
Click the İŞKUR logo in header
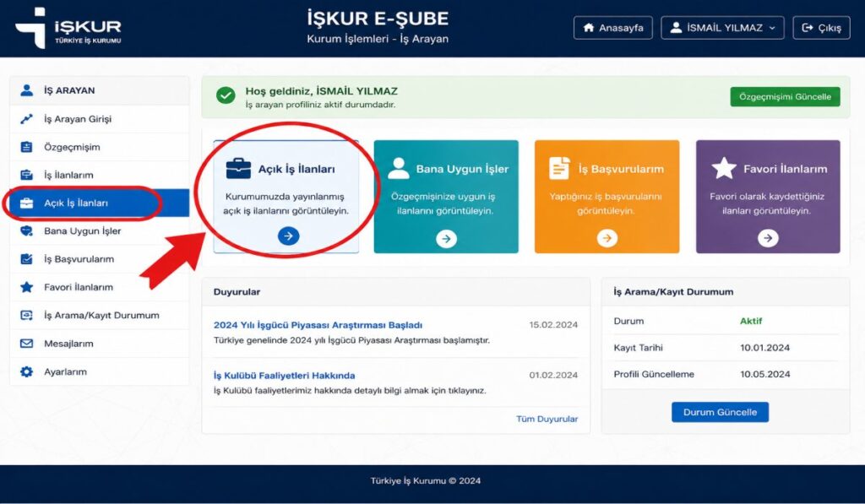pyautogui.click(x=68, y=28)
